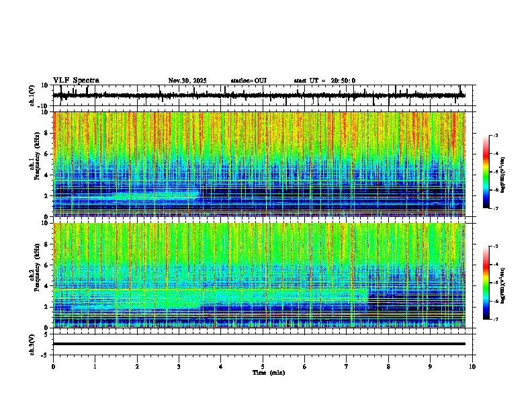Click the "ch.2 Frequency (kHz)" axis label
Screen dimensions: 532x411
click(35, 267)
